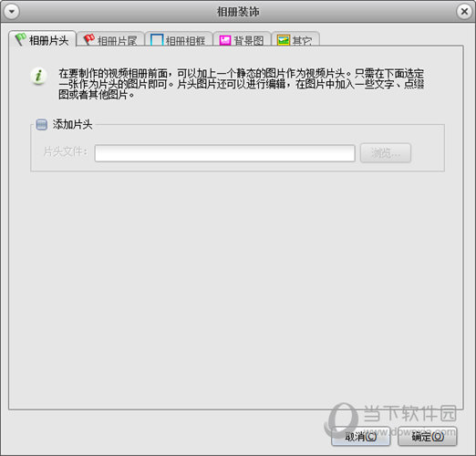Close the 相册装饰 dialog
The image size is (476, 456).
(x=464, y=12)
